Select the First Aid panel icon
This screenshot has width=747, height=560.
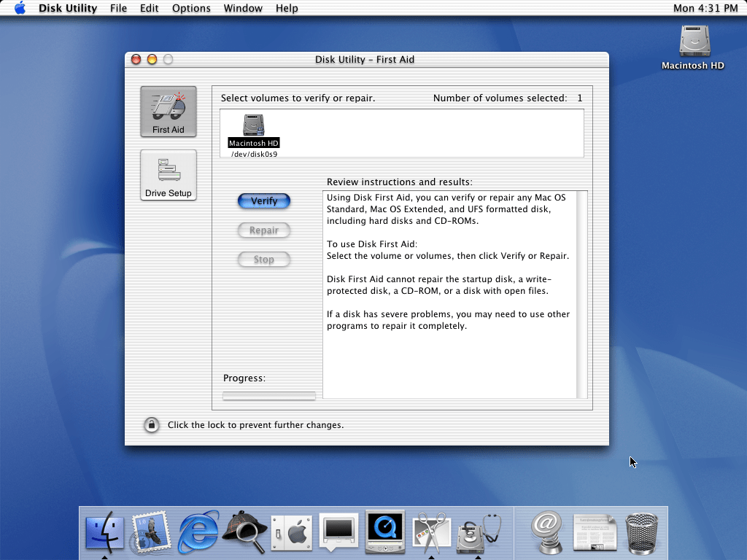(168, 112)
